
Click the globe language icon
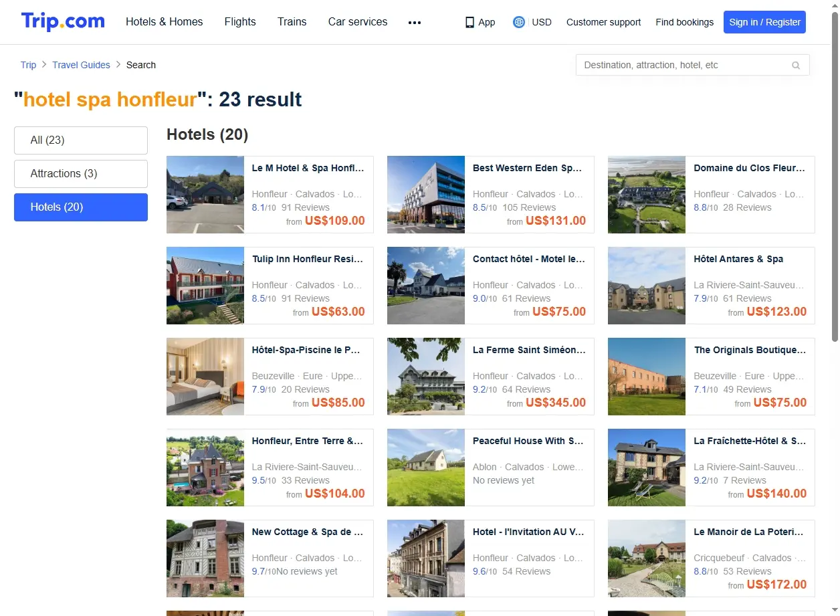tap(519, 22)
